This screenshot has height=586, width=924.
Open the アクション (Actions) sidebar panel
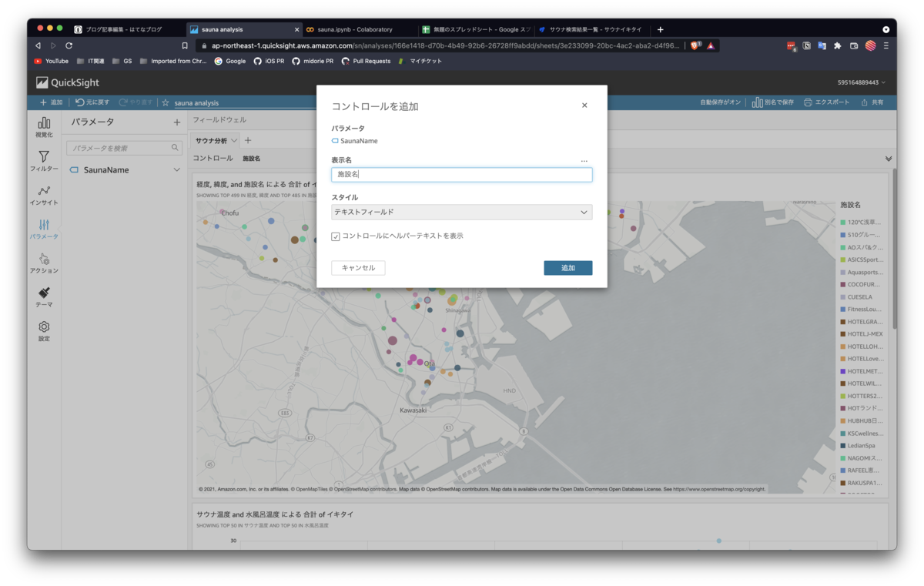coord(44,263)
